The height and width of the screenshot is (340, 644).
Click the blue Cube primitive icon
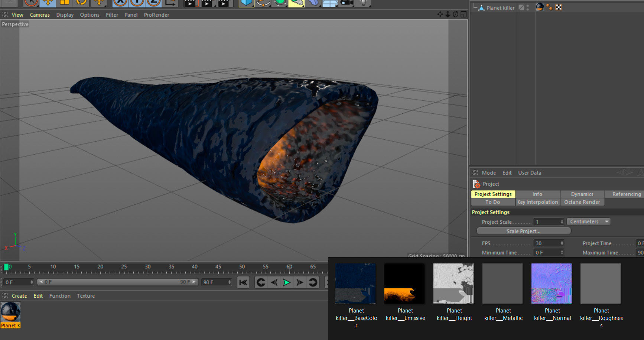tap(246, 3)
